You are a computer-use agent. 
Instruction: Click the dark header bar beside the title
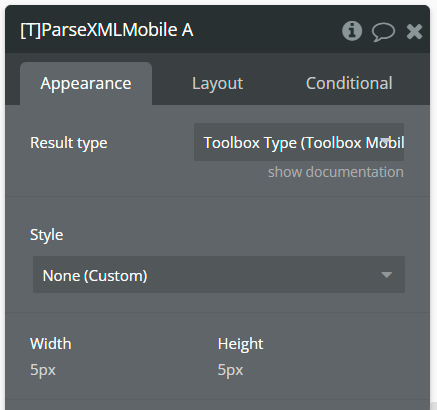(267, 31)
